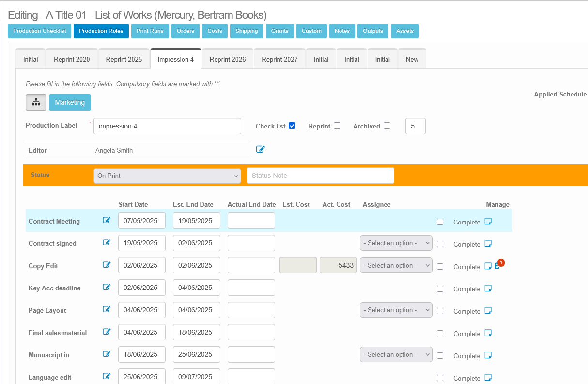Click edit icon for Contract Meeting row

[x=107, y=220]
